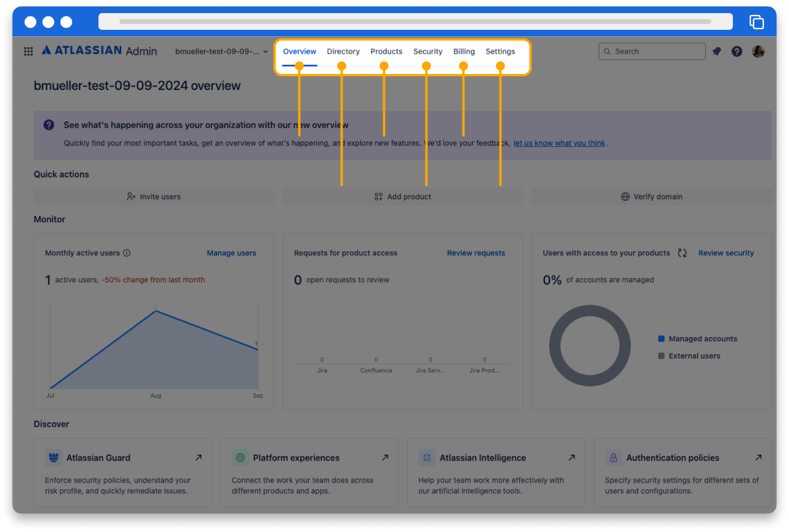This screenshot has width=789, height=532.
Task: Click the info icon next to Monthly active users
Action: [x=127, y=253]
